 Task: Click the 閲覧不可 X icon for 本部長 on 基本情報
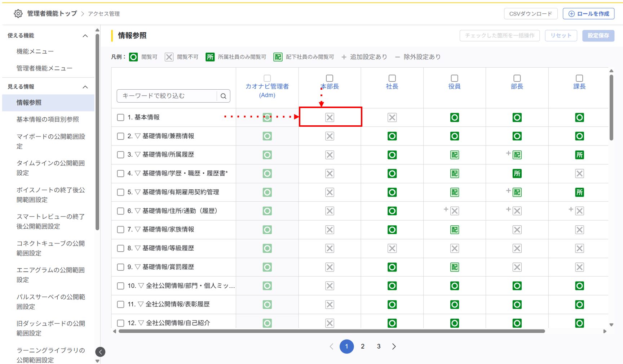pyautogui.click(x=330, y=117)
